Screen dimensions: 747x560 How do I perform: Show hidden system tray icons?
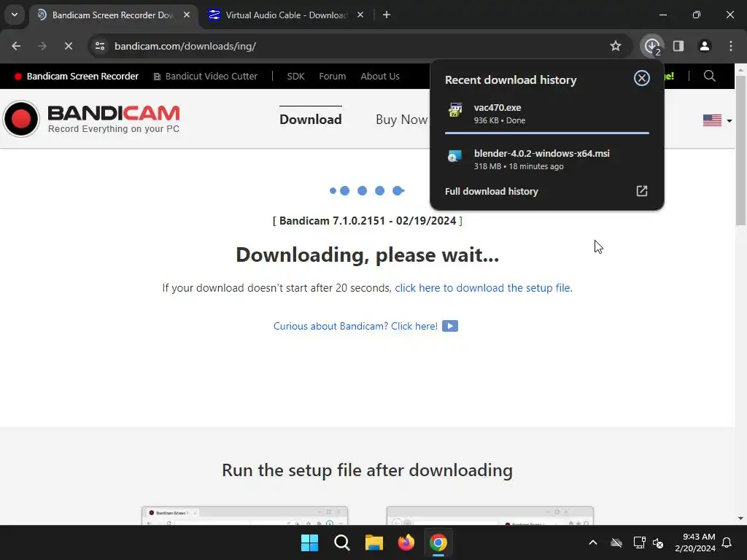point(593,542)
